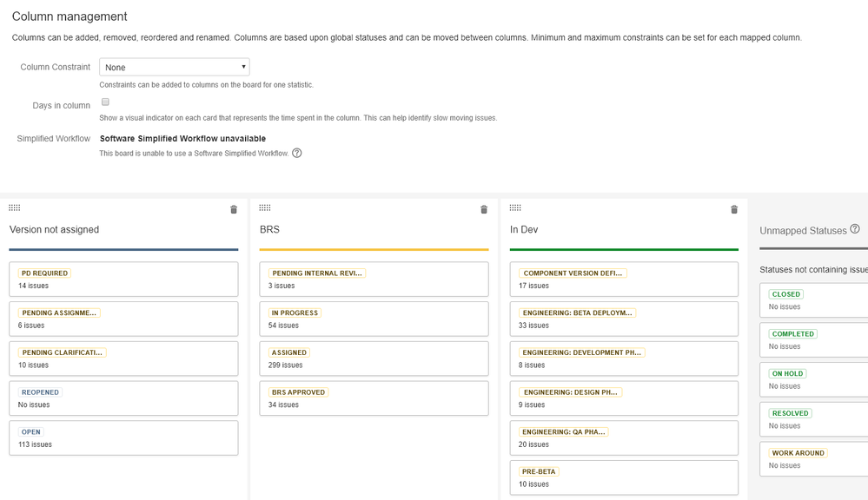Delete the Version not assigned column
The height and width of the screenshot is (500, 868).
(234, 209)
